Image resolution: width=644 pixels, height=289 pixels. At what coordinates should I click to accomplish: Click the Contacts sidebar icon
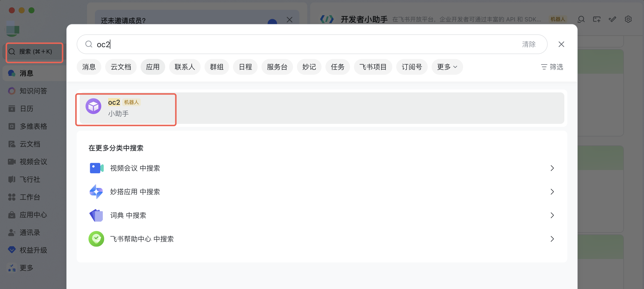(x=12, y=232)
